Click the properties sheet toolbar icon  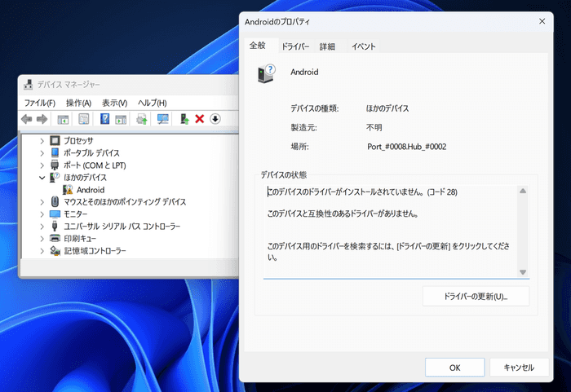point(84,119)
